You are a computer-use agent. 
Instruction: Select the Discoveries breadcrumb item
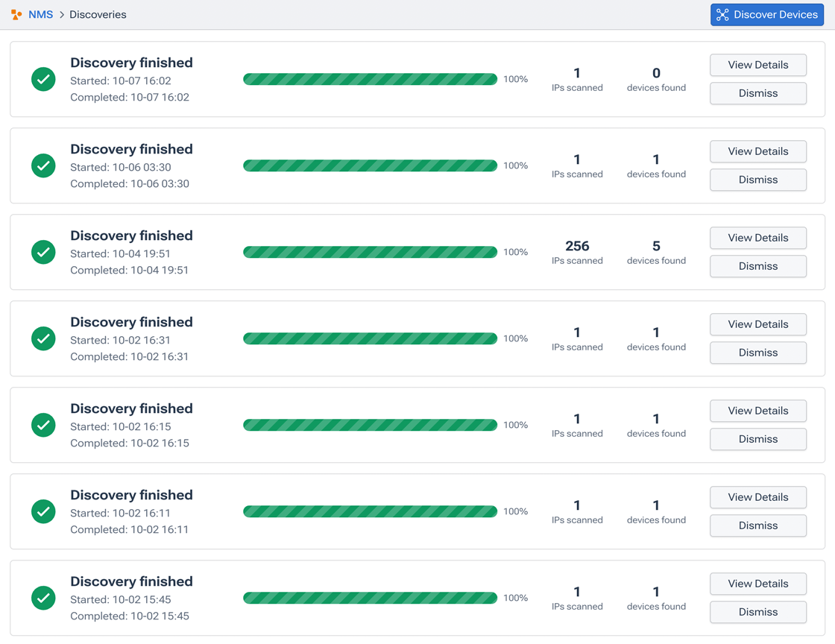pyautogui.click(x=98, y=15)
